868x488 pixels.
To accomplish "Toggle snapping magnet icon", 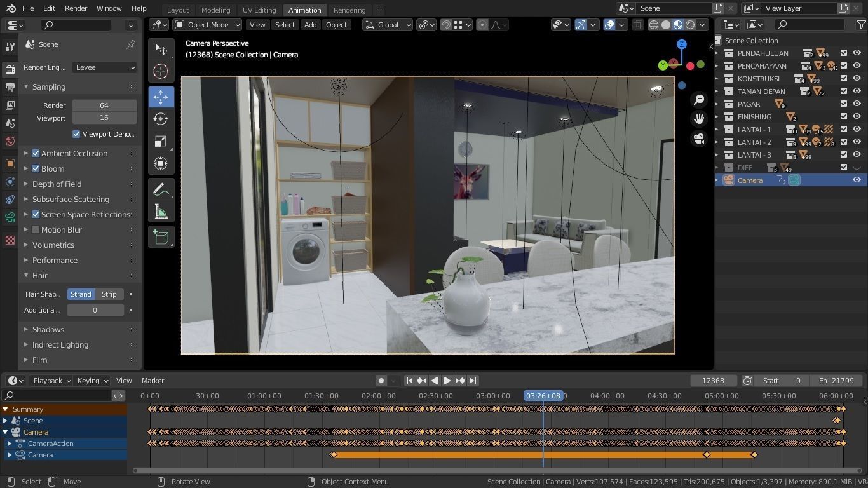I will [446, 25].
